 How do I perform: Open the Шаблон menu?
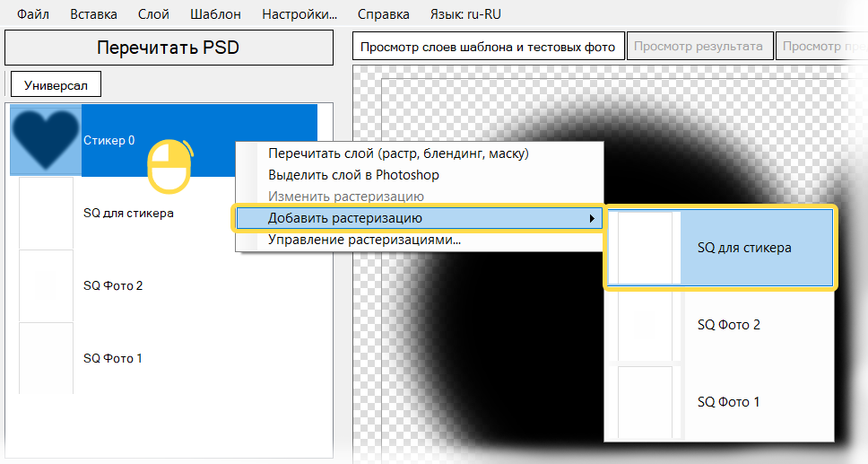215,14
